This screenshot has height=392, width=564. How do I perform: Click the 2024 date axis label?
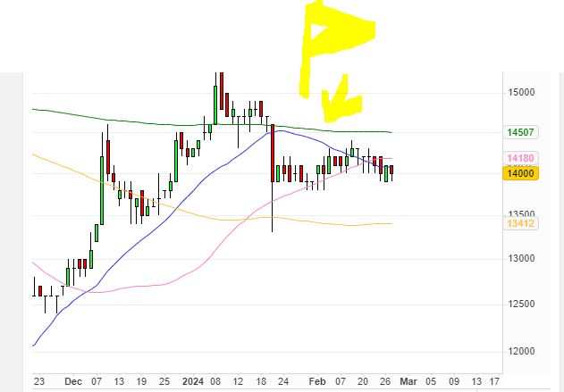(x=193, y=381)
